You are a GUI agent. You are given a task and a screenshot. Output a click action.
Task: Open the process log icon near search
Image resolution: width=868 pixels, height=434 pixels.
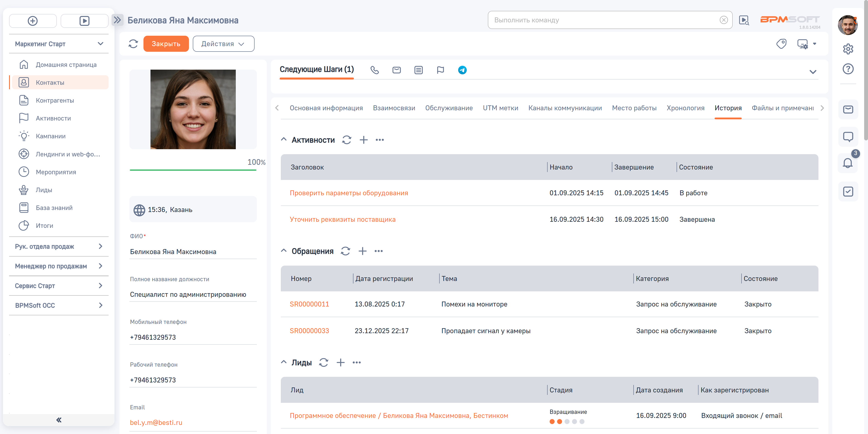click(x=744, y=20)
